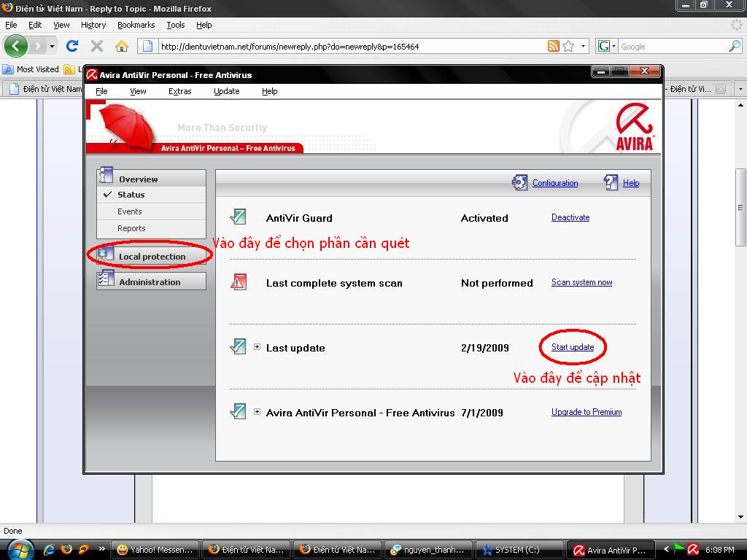Switch to Yahoo! Messenger taskbar button
Viewport: 747px width, 560px height.
[155, 550]
